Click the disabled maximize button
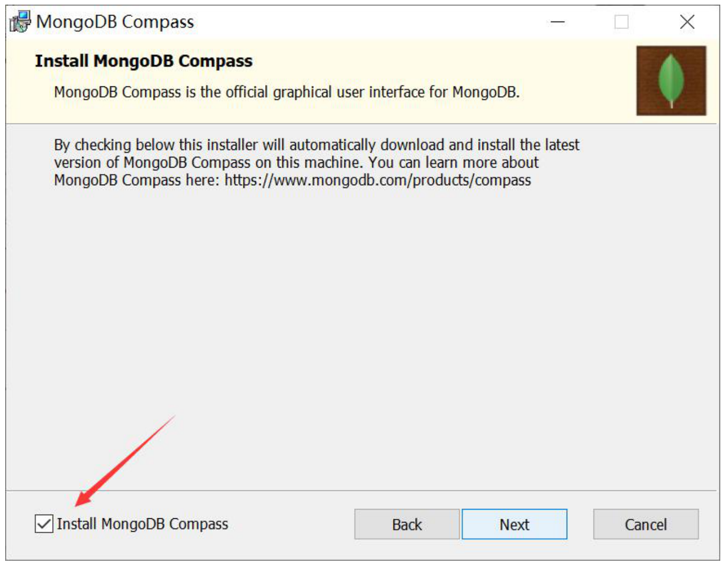728x569 pixels. (621, 22)
